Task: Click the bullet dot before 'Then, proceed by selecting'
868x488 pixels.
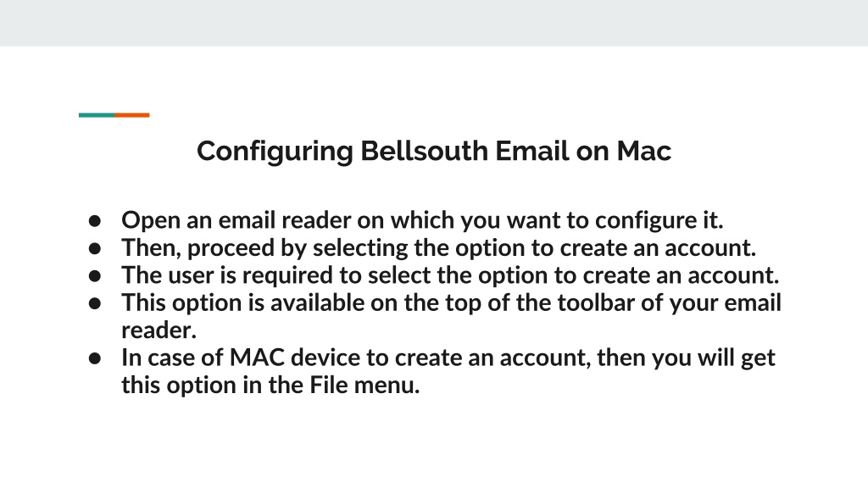Action: [x=95, y=248]
